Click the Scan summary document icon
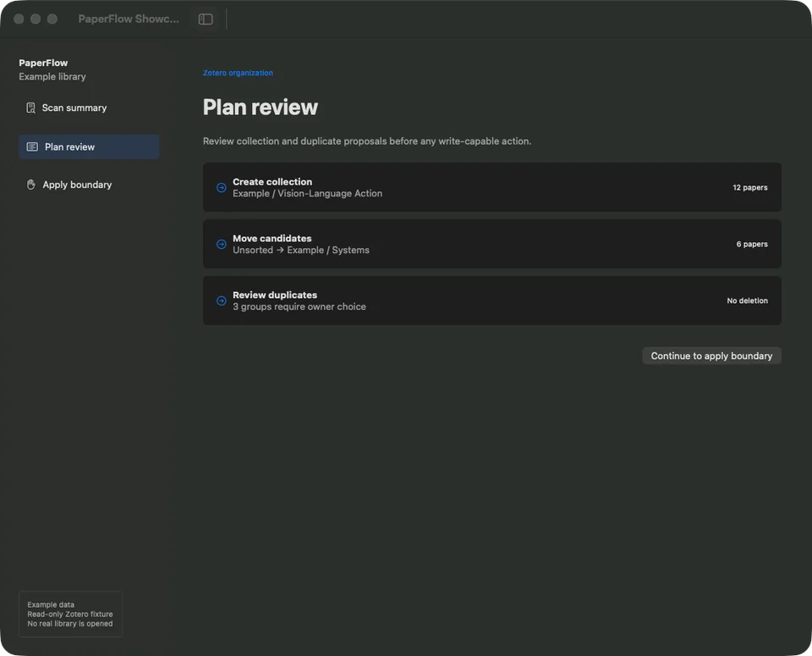Image resolution: width=812 pixels, height=656 pixels. 30,107
